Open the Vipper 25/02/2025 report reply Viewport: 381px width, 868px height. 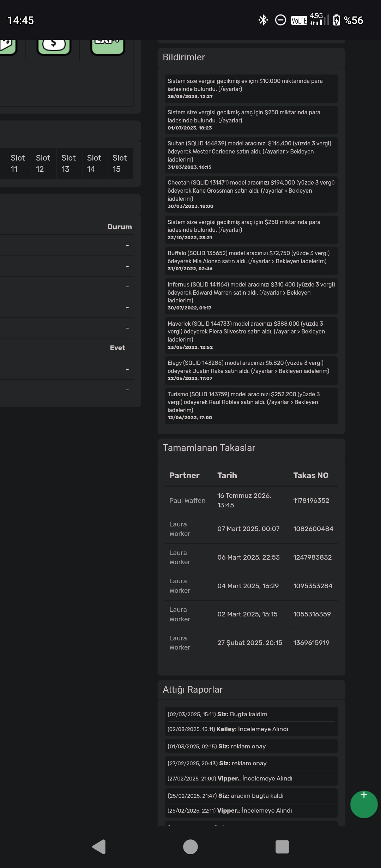coord(251,810)
